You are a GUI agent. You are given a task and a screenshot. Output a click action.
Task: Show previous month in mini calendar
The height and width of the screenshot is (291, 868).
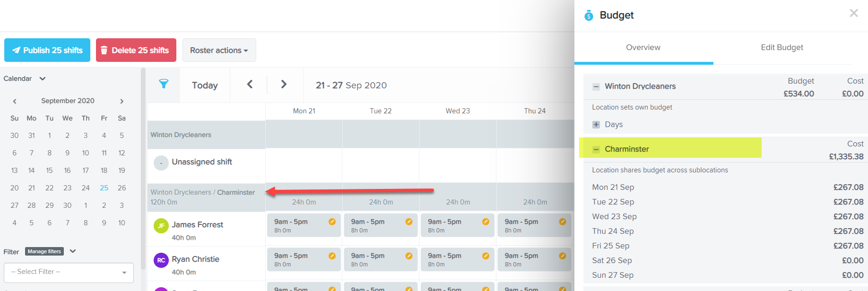pyautogui.click(x=15, y=101)
